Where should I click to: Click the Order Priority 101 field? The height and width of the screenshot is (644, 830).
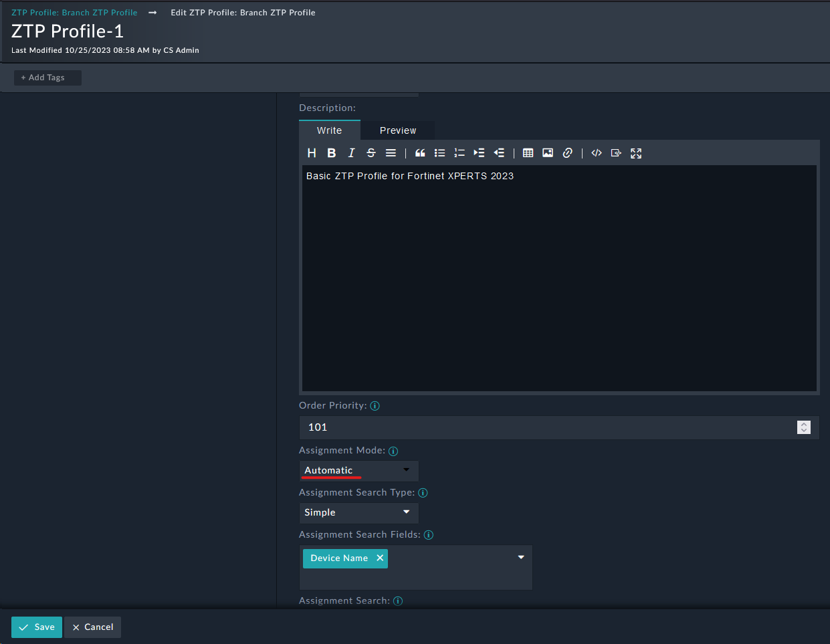[x=559, y=427]
